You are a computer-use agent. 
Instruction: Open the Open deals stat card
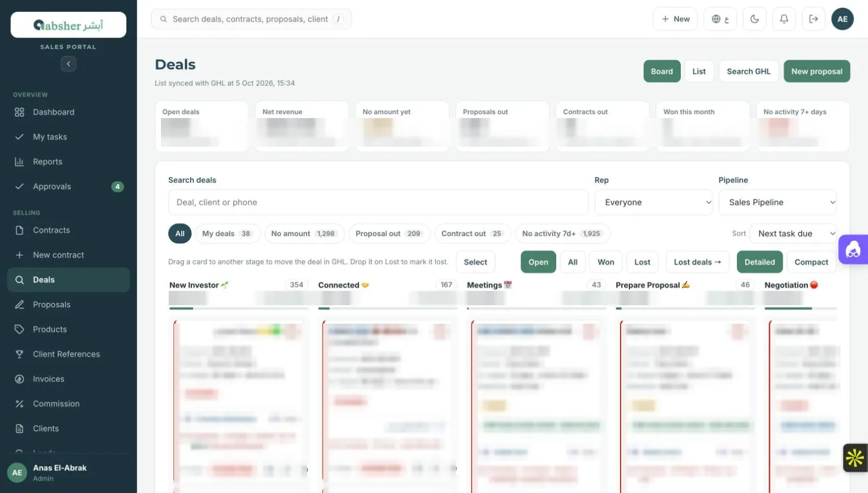pos(201,126)
